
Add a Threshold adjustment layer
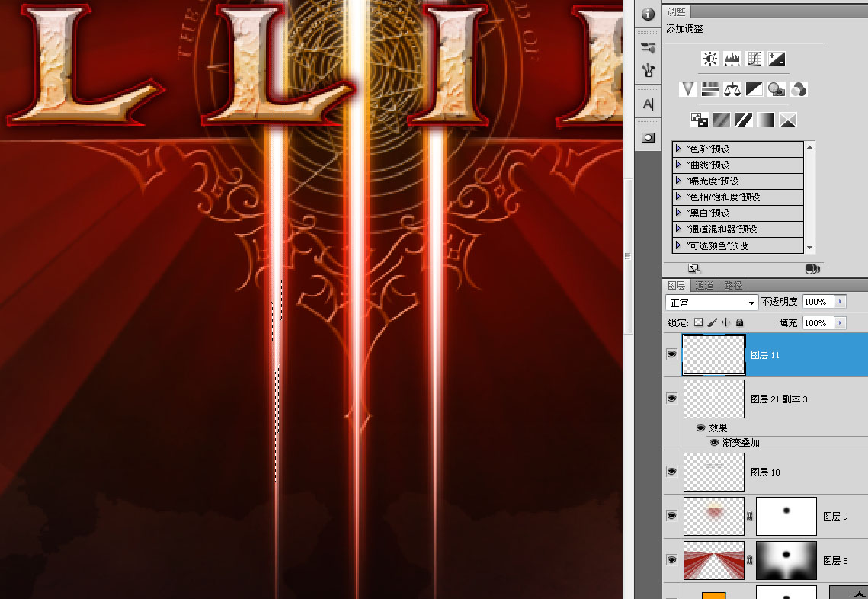pyautogui.click(x=744, y=120)
